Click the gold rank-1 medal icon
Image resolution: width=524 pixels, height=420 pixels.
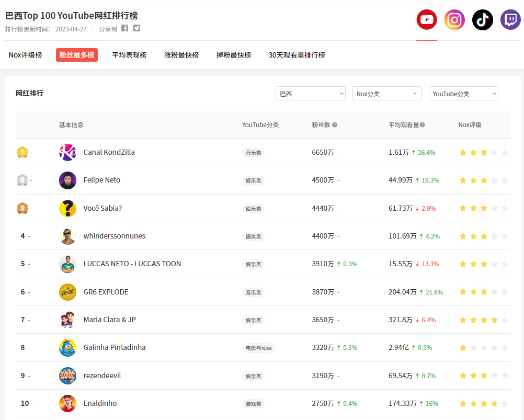(x=21, y=152)
